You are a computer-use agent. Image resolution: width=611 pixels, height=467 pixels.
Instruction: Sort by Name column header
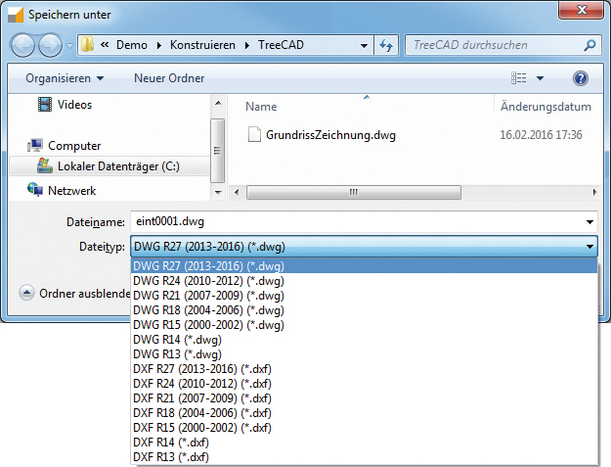pos(261,106)
